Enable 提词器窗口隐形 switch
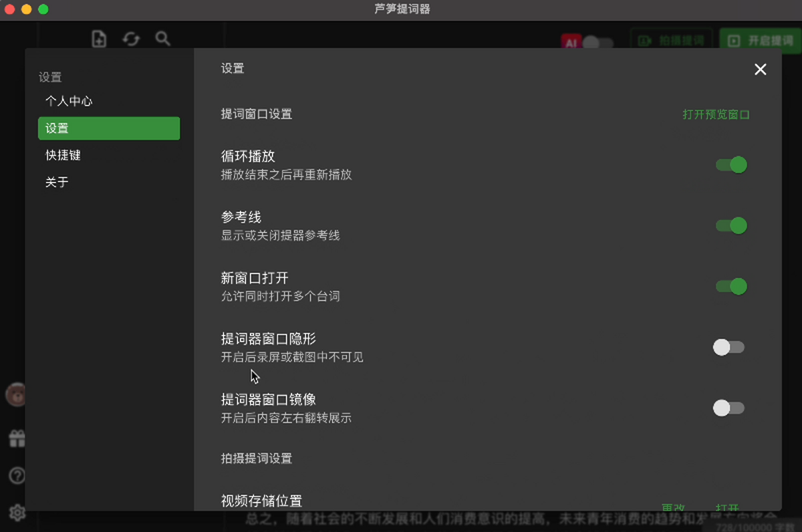 pyautogui.click(x=728, y=348)
